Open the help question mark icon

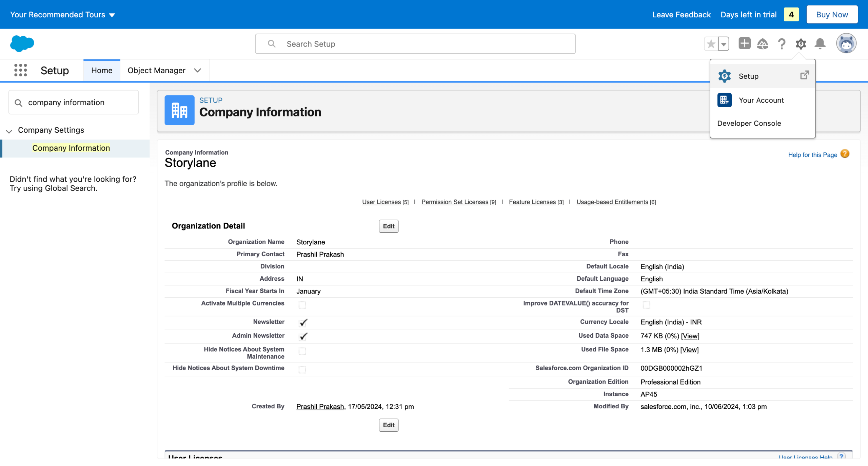coord(782,44)
